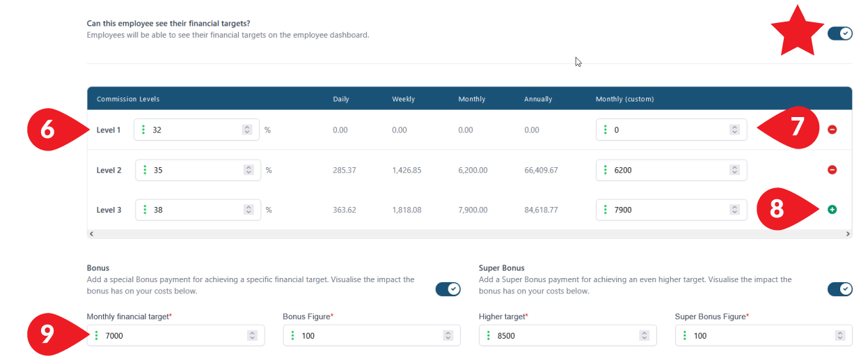Disable the Bonus toggle switch
868x363 pixels.
tap(448, 289)
